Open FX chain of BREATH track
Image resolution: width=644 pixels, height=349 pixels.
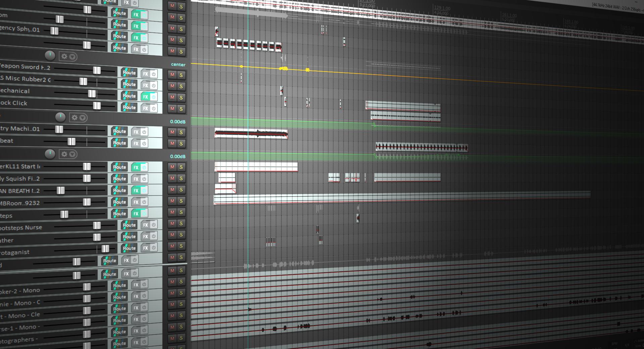tap(136, 190)
